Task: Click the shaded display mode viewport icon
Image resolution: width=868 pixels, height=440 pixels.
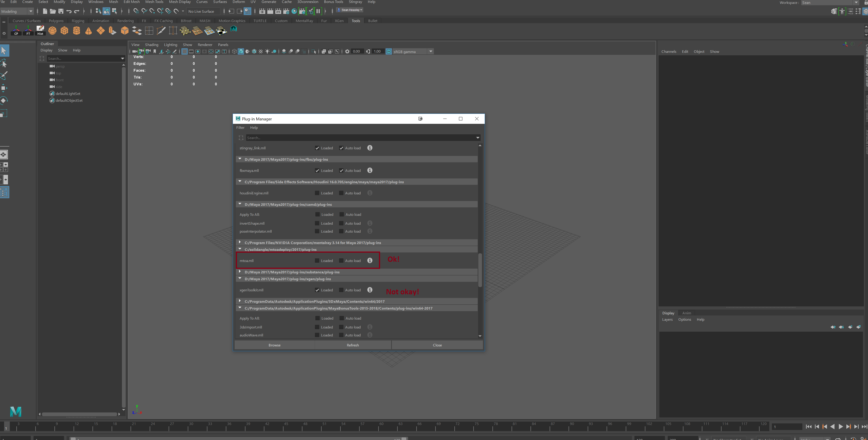Action: tap(241, 51)
